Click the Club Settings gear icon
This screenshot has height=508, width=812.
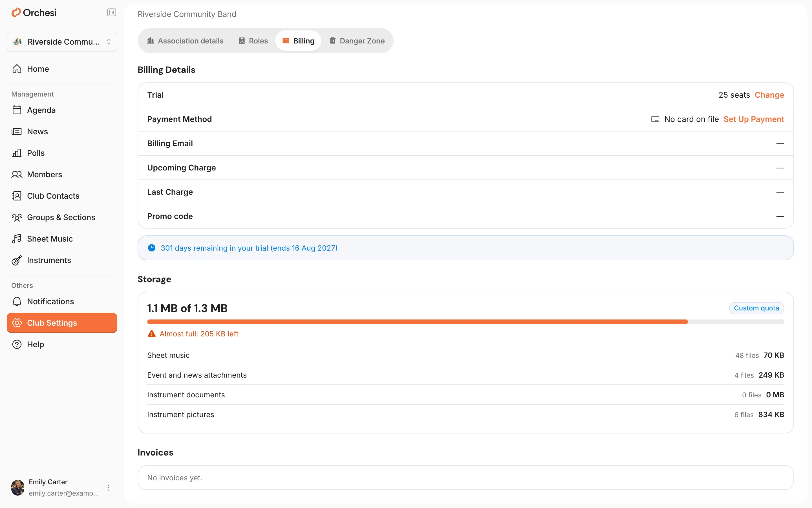click(17, 323)
